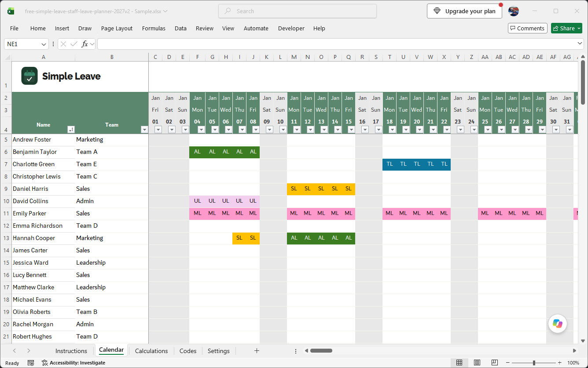Click Accessibility: Investigate in status bar
Image resolution: width=588 pixels, height=368 pixels.
(73, 363)
